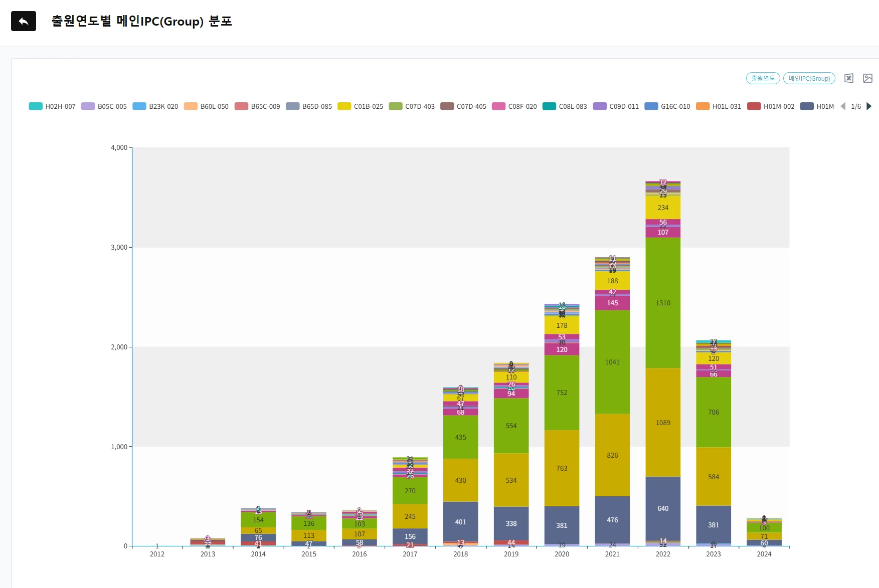Select the 338 segment of 2019 bar

pyautogui.click(x=511, y=523)
